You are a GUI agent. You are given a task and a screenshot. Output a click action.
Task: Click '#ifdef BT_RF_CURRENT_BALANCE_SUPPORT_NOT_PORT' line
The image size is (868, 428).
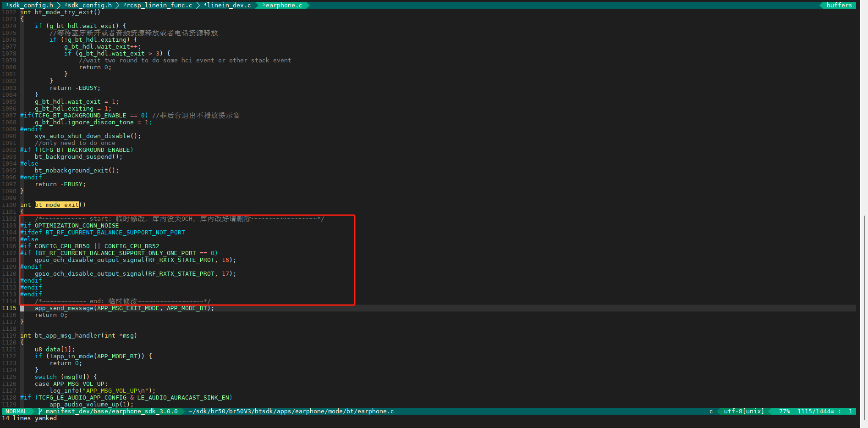pyautogui.click(x=103, y=232)
